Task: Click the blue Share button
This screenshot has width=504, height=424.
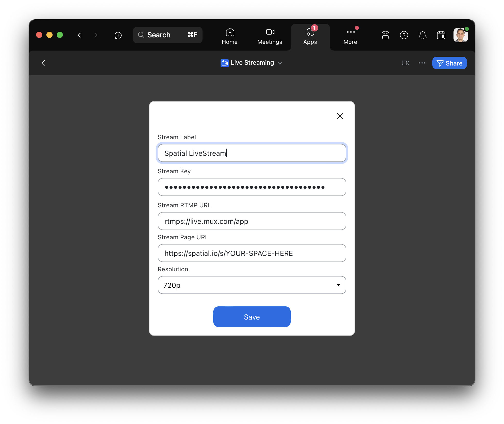Action: coord(449,63)
